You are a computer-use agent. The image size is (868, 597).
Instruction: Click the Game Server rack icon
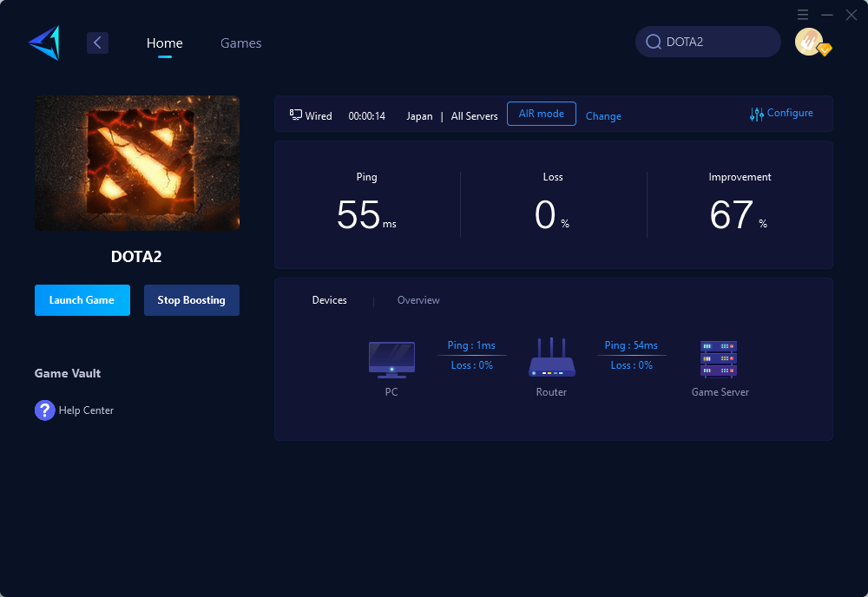coord(719,359)
